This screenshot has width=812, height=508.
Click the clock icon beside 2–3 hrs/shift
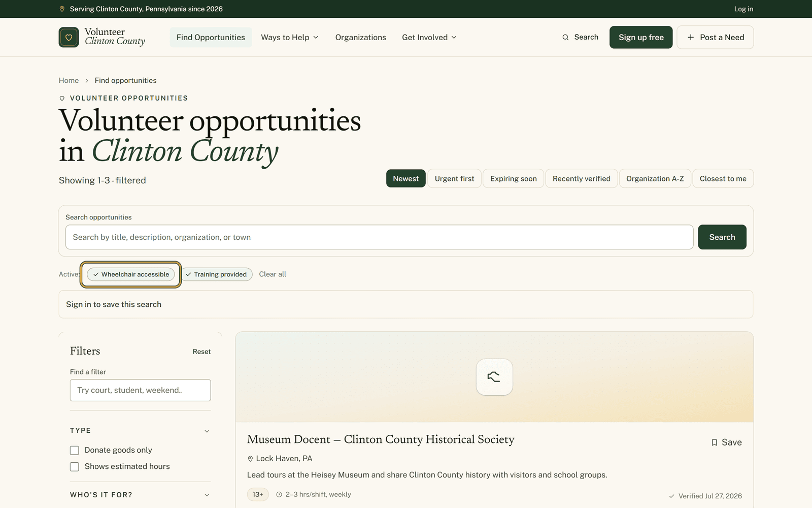(279, 494)
